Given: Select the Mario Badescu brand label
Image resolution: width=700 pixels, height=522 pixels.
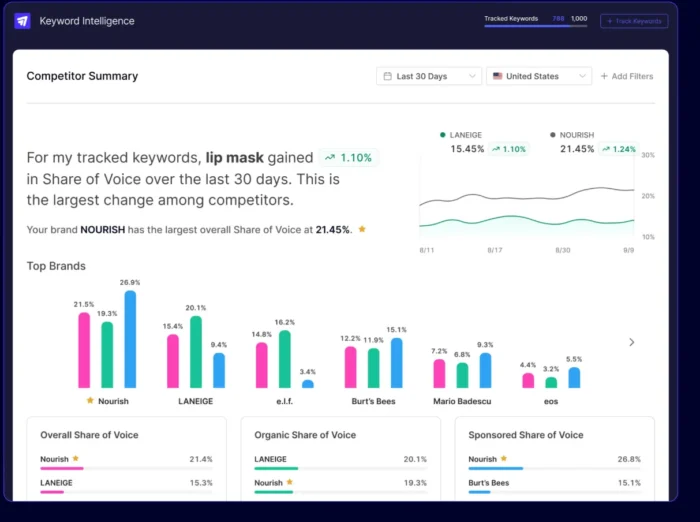Looking at the screenshot, I should coord(462,401).
